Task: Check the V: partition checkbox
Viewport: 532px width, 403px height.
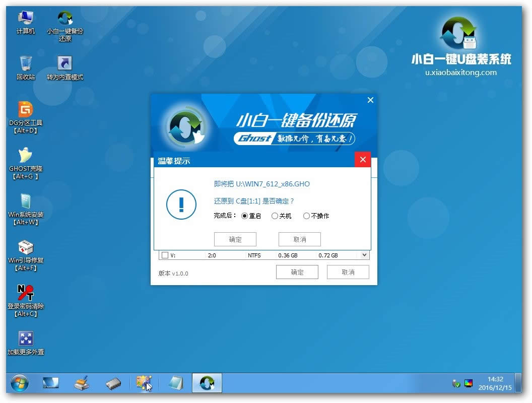Action: tap(165, 255)
